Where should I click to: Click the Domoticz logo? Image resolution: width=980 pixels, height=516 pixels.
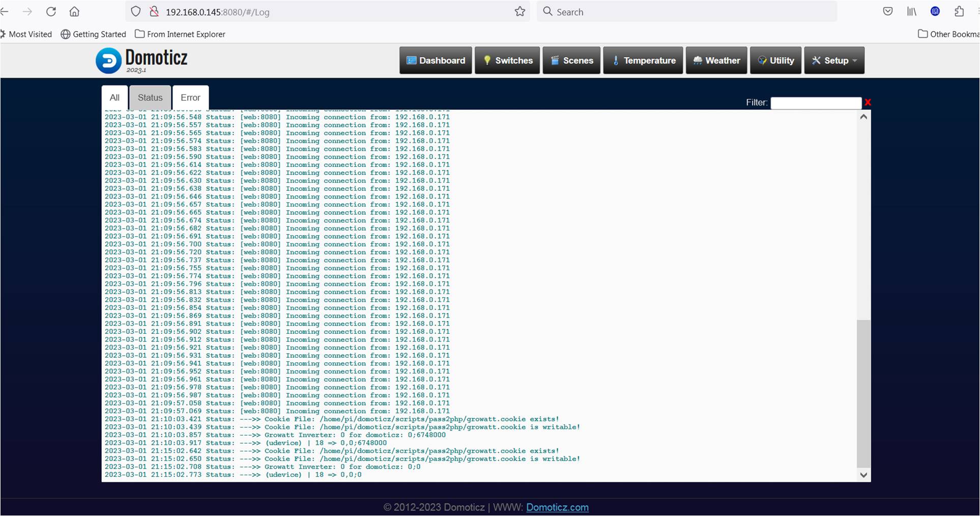(x=141, y=60)
